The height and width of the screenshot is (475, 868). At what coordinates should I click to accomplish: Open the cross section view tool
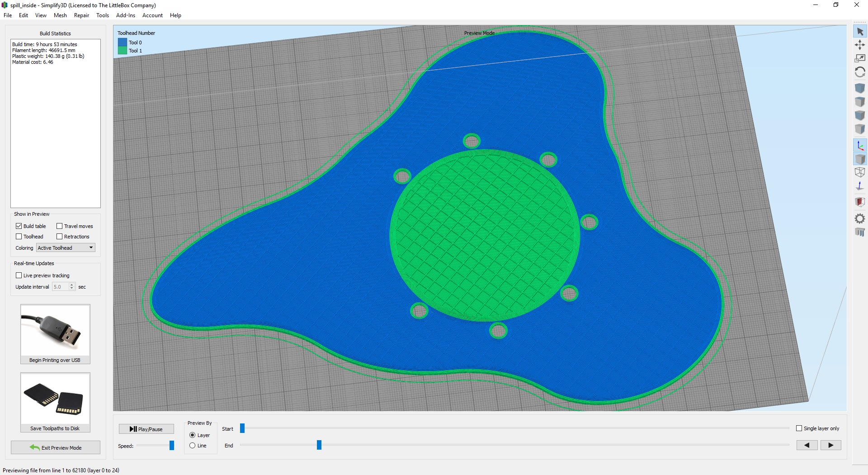click(860, 202)
